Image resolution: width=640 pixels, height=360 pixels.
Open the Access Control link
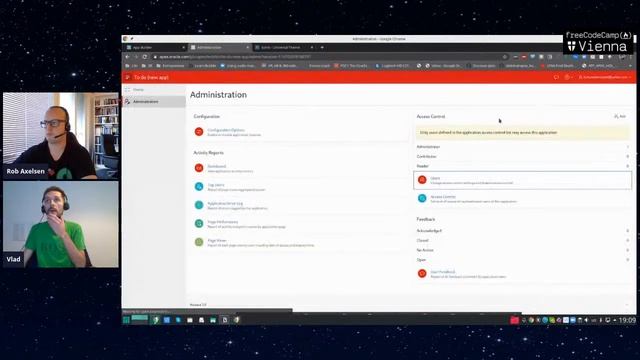443,197
